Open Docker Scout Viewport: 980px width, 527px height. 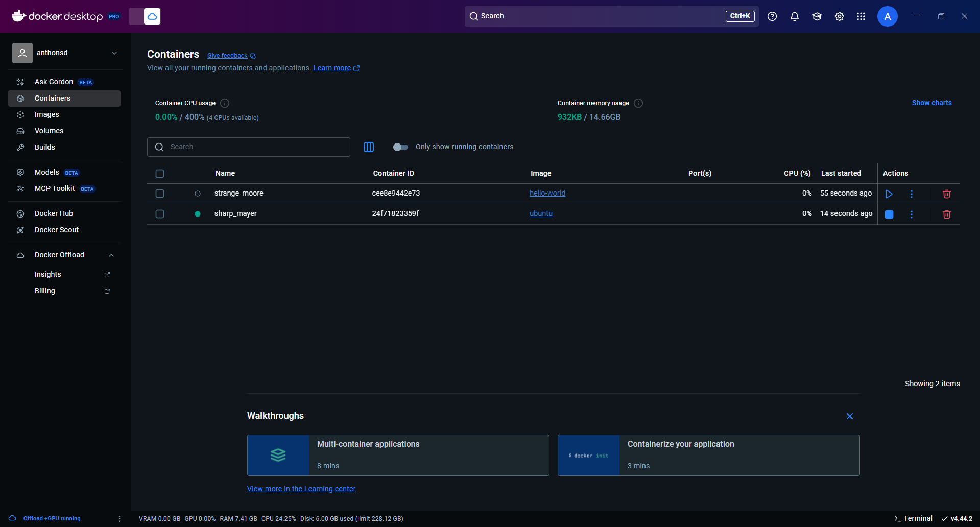(x=64, y=230)
